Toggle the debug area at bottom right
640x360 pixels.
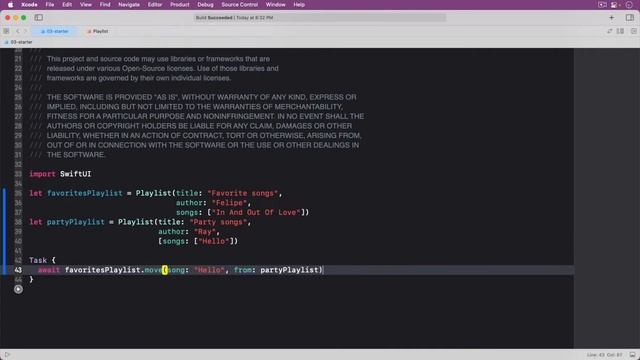tap(633, 355)
